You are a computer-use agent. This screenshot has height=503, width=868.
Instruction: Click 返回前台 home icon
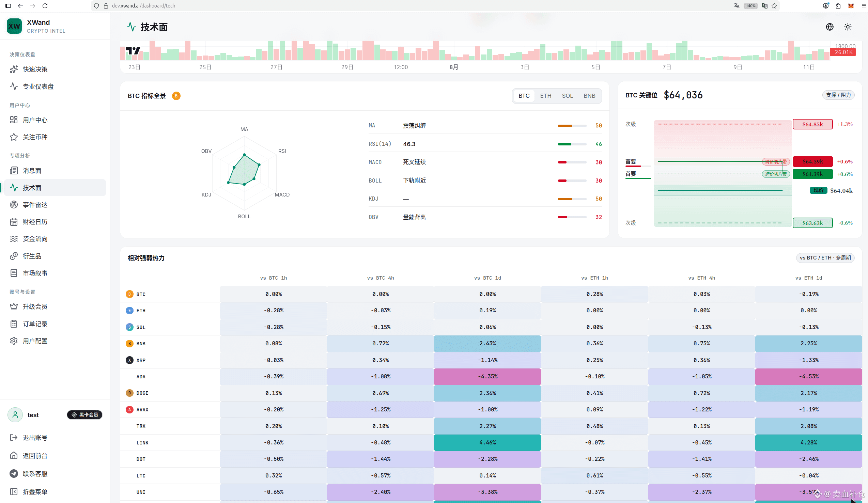(14, 455)
